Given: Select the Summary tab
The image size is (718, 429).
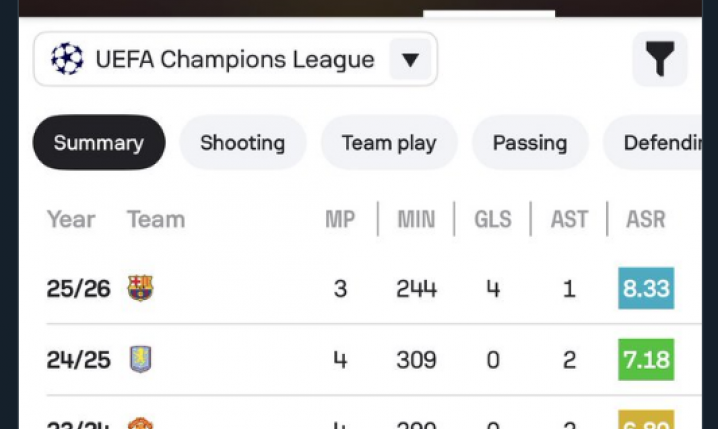Looking at the screenshot, I should coord(98,143).
